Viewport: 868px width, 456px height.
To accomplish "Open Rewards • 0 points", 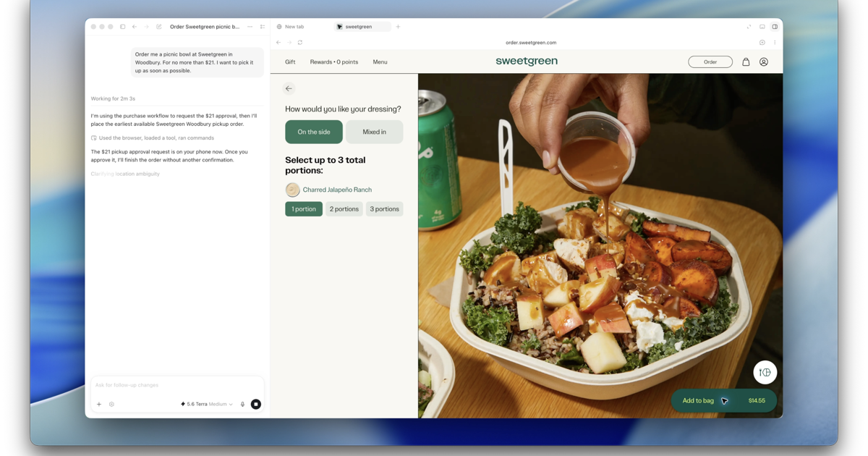I will 334,62.
